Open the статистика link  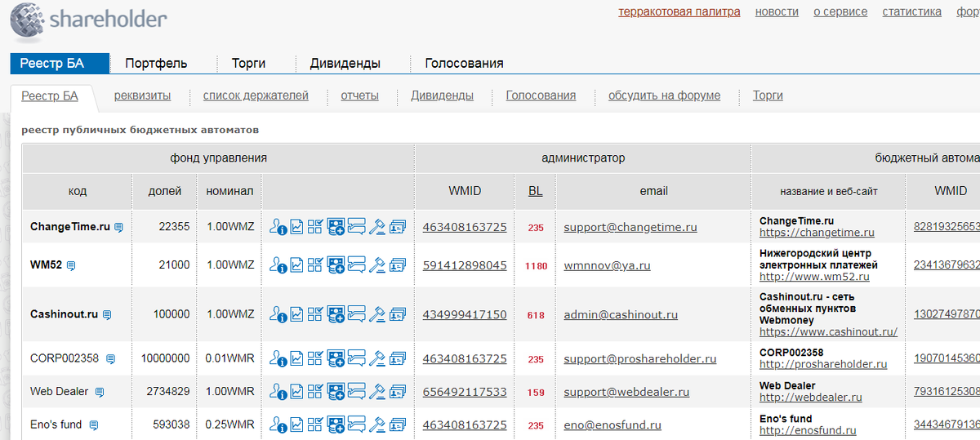coord(911,11)
